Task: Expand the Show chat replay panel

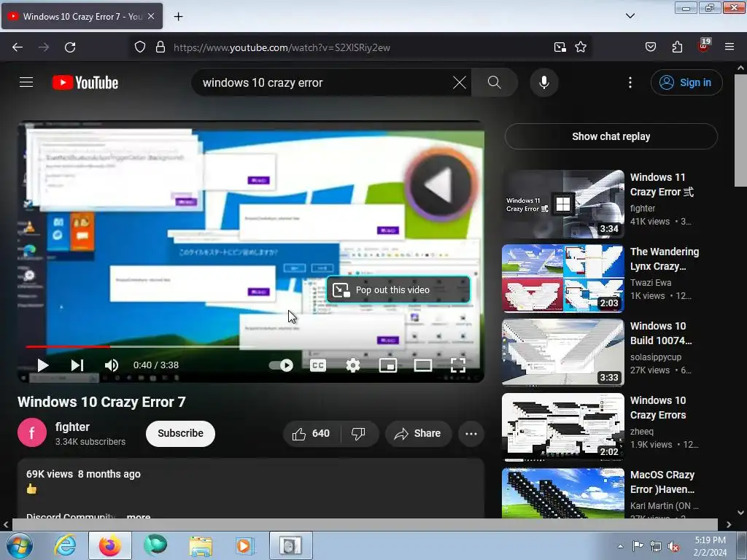Action: point(611,136)
